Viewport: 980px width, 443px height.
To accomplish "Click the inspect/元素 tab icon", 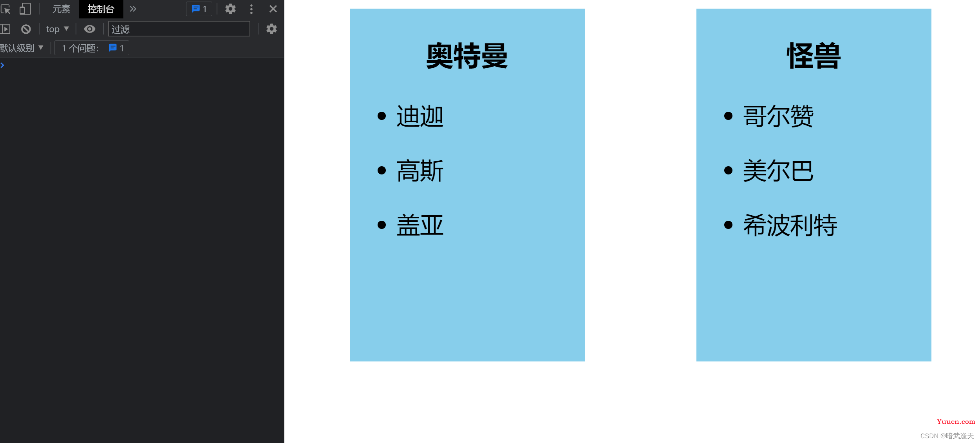I will pos(61,9).
